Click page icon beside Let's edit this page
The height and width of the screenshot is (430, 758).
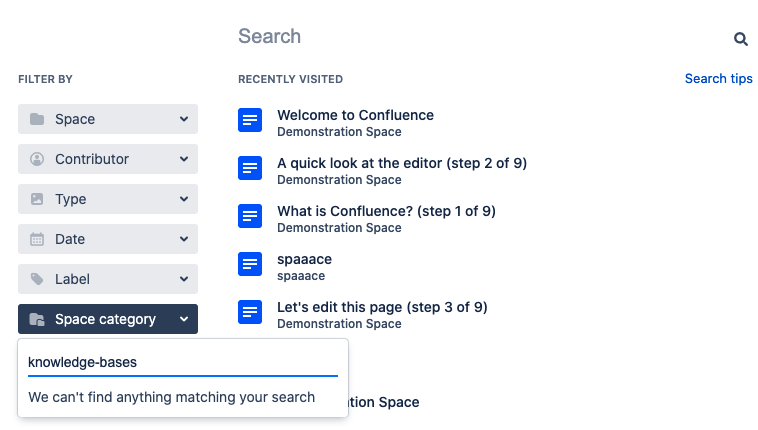(250, 312)
